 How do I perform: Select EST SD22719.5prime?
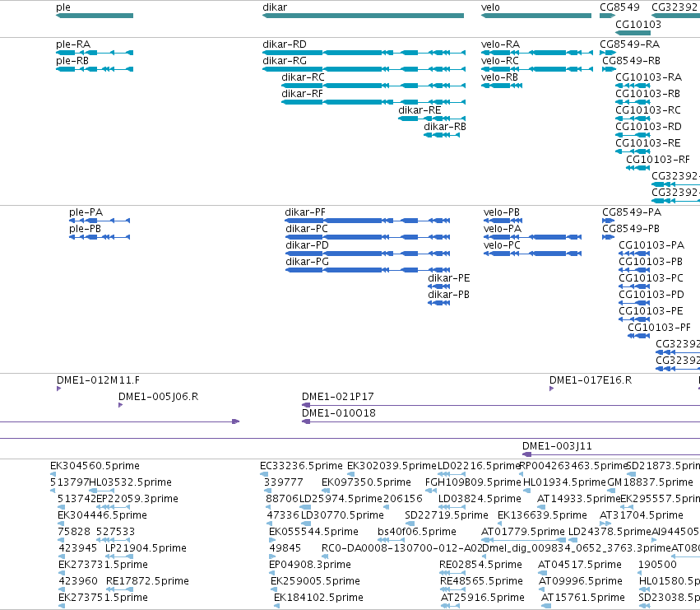[409, 524]
